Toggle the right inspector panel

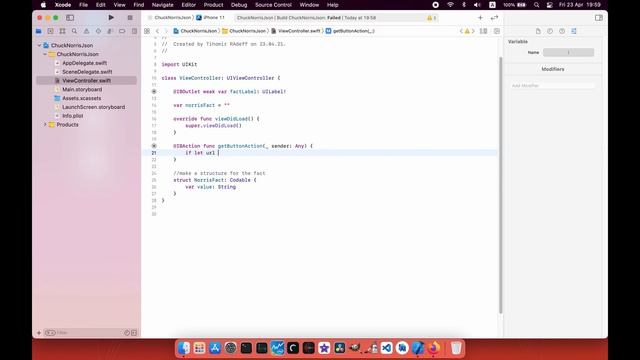click(x=598, y=18)
